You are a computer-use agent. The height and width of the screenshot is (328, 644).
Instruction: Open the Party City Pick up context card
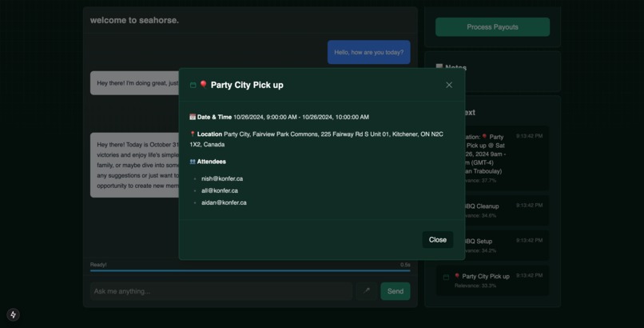tap(492, 280)
